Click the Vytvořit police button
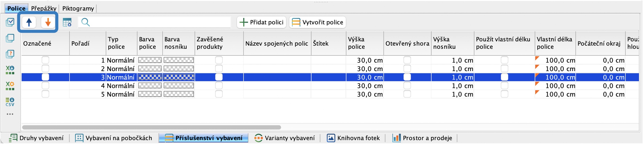This screenshot has width=644, height=144. 318,22
